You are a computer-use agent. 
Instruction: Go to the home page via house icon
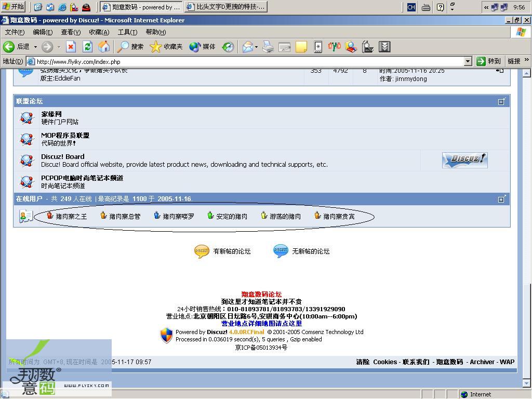(104, 46)
